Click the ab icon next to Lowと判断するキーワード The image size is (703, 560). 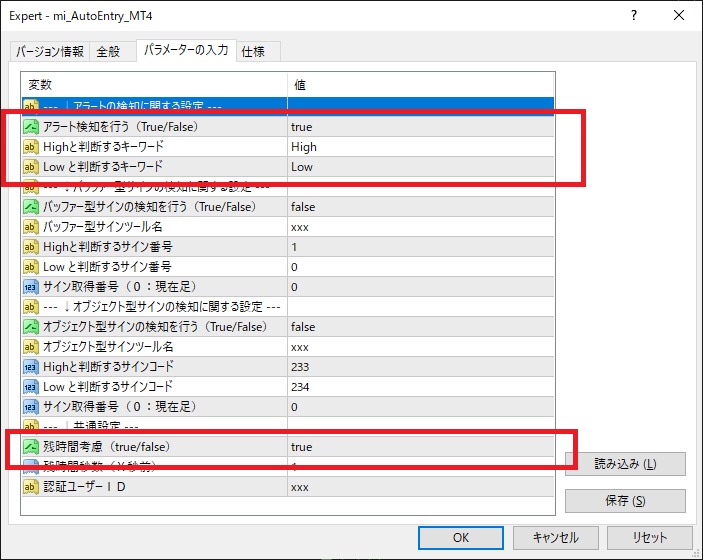(x=31, y=167)
